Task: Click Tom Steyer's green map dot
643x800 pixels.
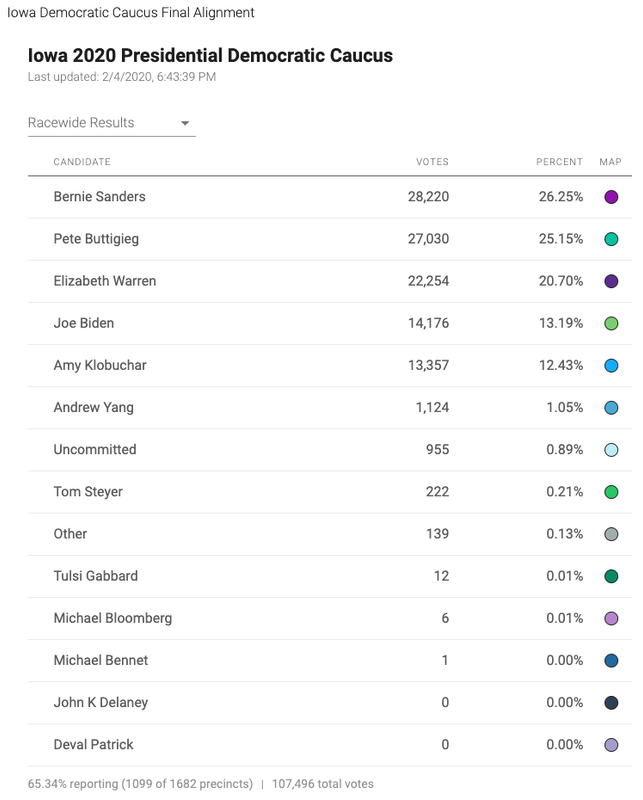Action: pos(611,492)
